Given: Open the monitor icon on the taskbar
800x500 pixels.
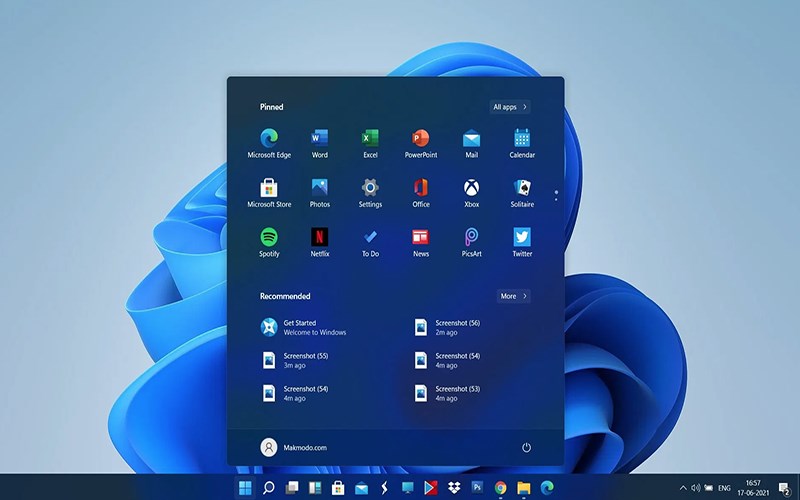Looking at the screenshot, I should click(408, 488).
